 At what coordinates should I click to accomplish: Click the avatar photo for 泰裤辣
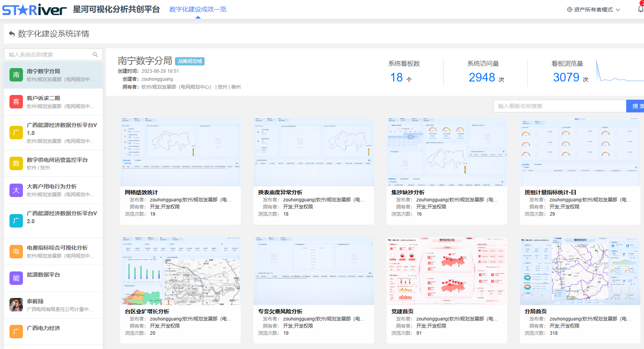coord(16,305)
